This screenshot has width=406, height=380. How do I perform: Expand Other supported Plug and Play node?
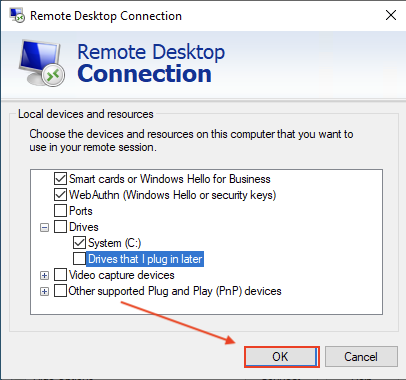(x=44, y=292)
